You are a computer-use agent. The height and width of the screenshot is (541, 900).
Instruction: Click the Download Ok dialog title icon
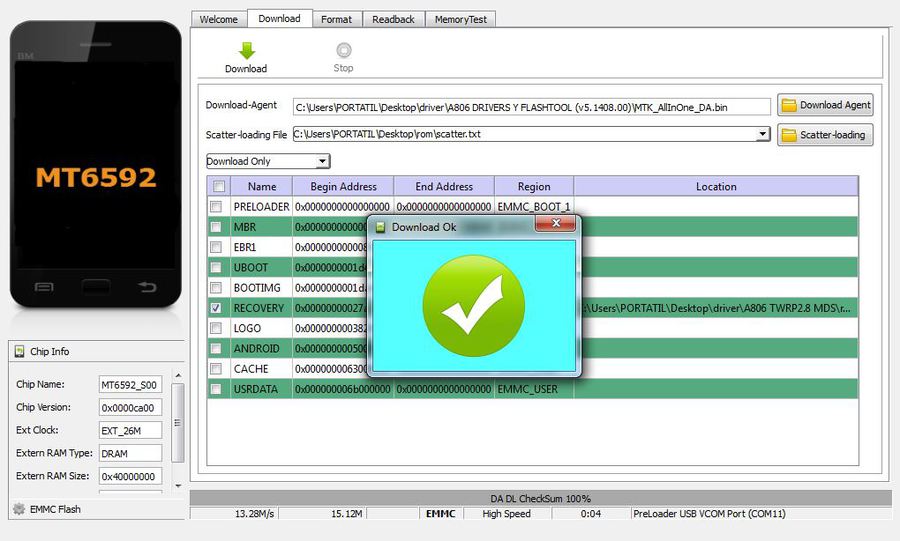click(x=380, y=227)
